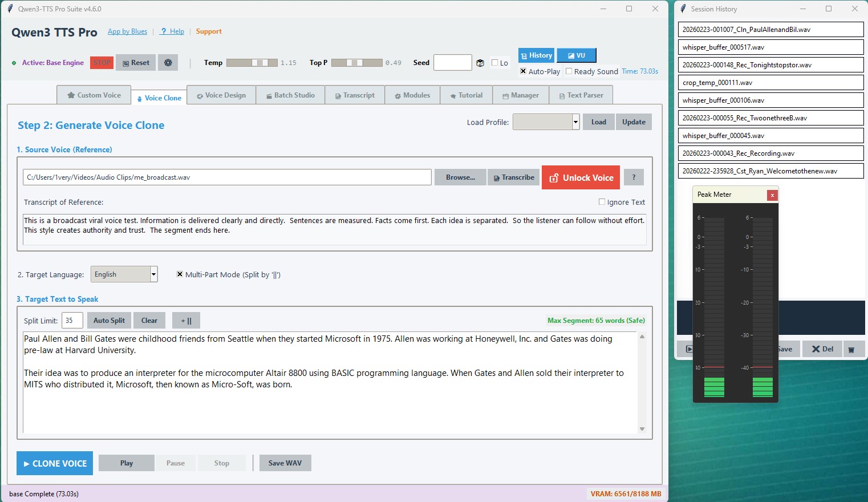
Task: Switch to the Batch Studio tab
Action: click(x=290, y=95)
